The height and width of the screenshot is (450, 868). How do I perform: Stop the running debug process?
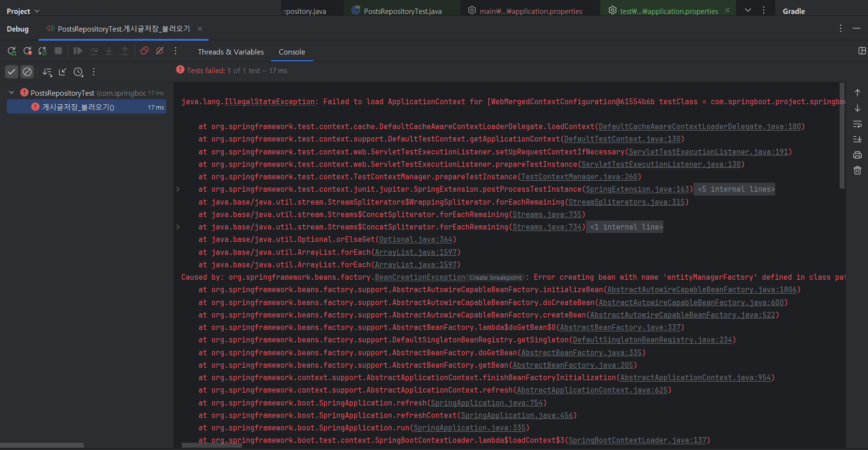click(58, 51)
